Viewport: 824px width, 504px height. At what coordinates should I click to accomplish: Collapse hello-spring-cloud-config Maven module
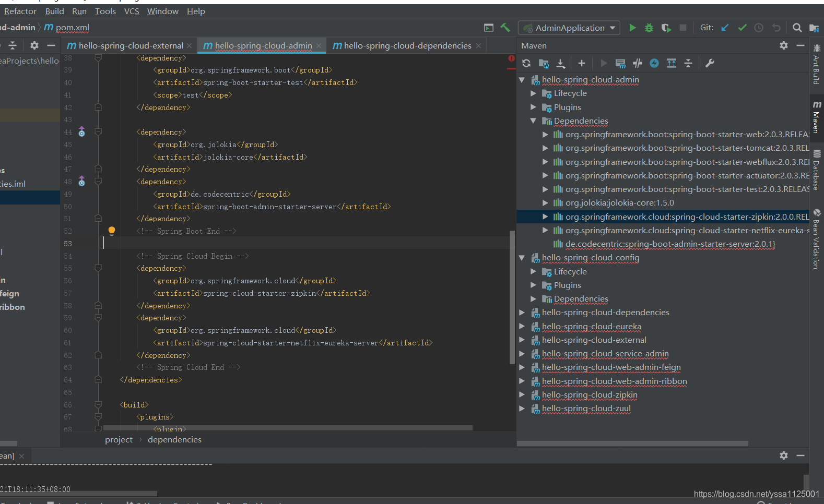(x=522, y=258)
